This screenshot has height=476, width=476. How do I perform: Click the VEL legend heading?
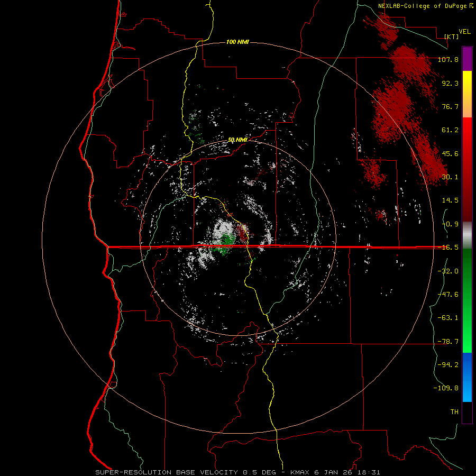pyautogui.click(x=464, y=32)
